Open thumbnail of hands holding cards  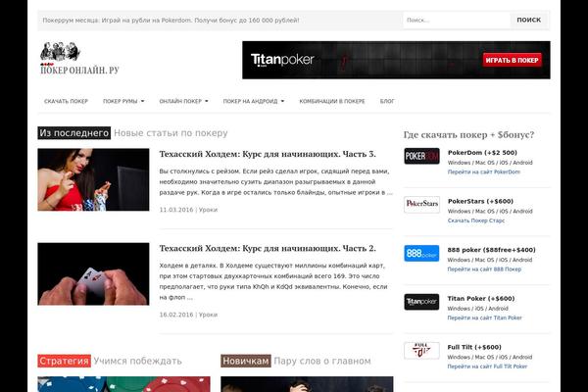[x=93, y=273]
